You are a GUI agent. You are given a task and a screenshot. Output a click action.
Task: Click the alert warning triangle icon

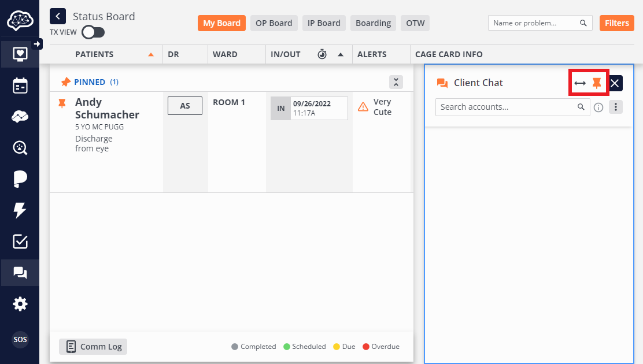[x=363, y=107]
